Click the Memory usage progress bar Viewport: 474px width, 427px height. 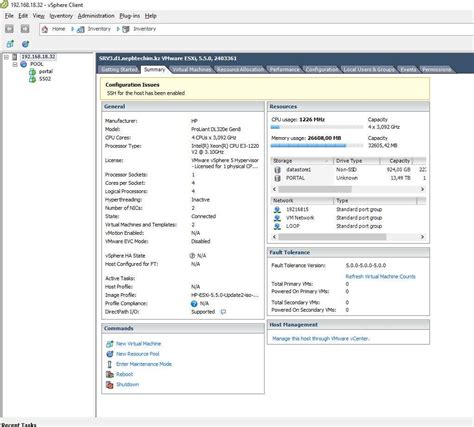pyautogui.click(x=317, y=146)
